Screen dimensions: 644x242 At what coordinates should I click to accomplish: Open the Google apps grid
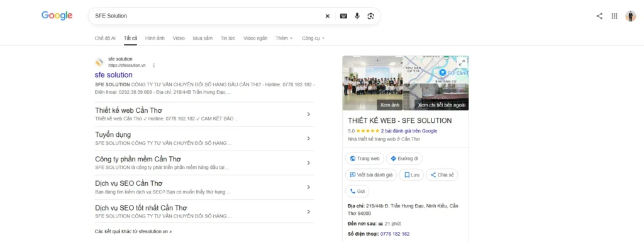614,16
